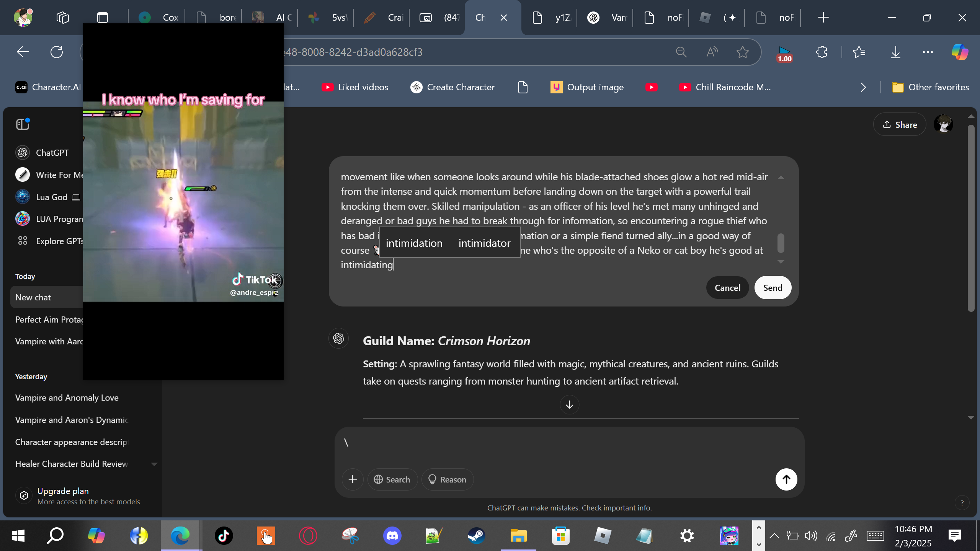Click the Cancel button on the message edit
This screenshot has width=980, height=551.
(x=727, y=288)
